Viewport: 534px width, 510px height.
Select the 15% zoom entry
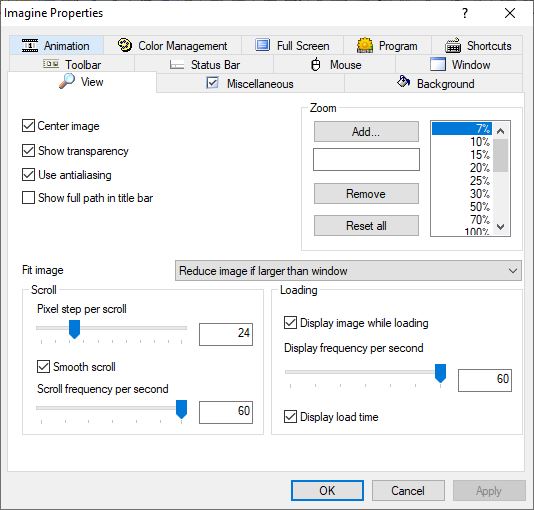tap(462, 155)
